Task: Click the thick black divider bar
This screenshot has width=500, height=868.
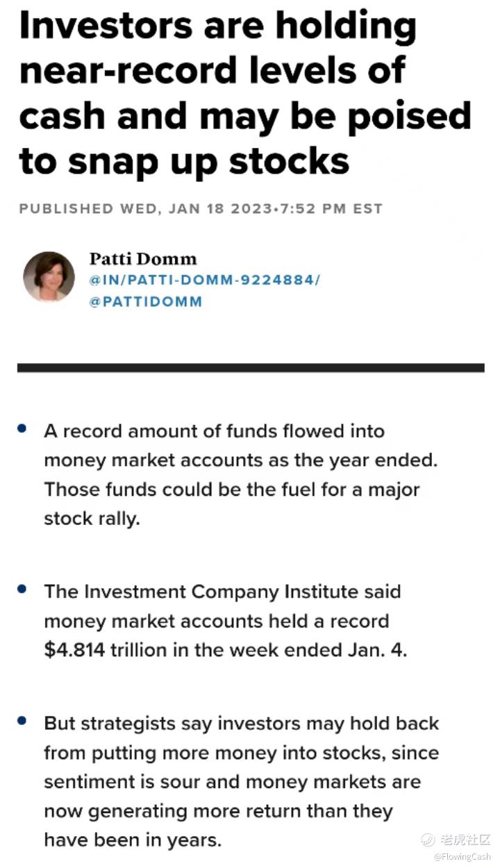Action: point(251,367)
